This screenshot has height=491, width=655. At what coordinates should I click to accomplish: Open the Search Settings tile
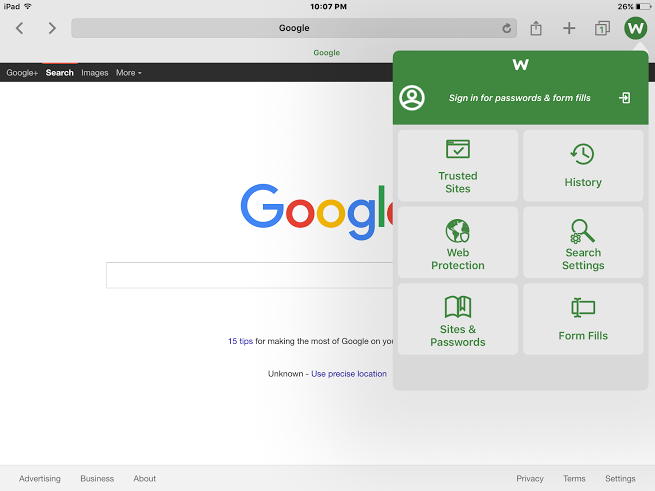pyautogui.click(x=583, y=242)
